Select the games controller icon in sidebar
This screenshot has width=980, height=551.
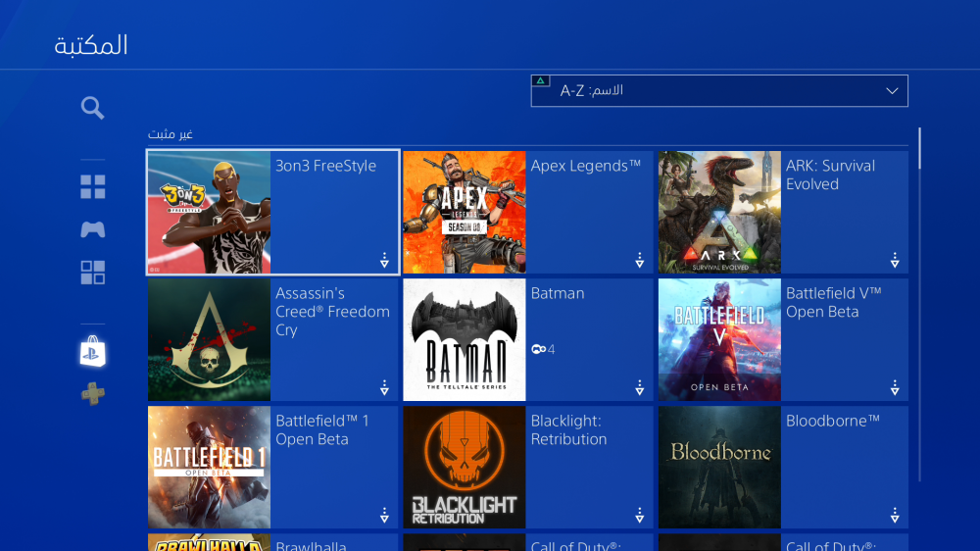92,229
